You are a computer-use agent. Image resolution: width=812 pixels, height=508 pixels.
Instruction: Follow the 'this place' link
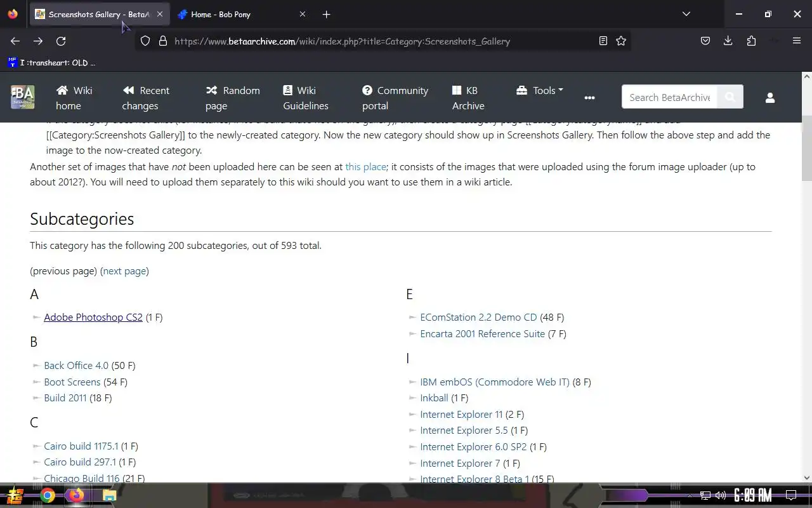tap(365, 167)
